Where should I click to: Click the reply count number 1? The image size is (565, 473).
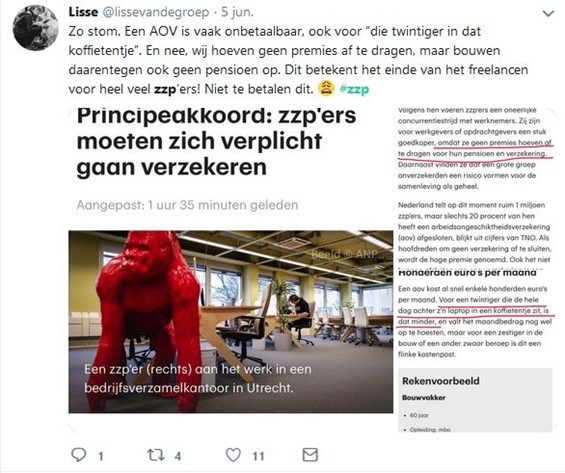(x=101, y=456)
